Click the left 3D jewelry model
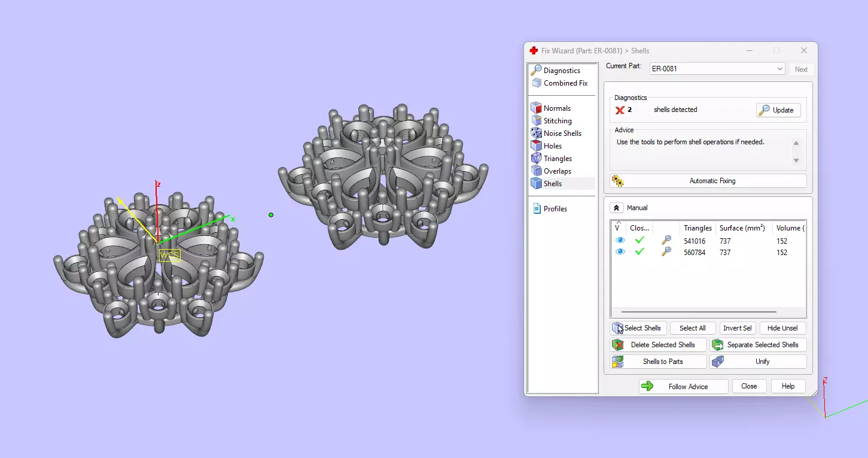 click(158, 263)
